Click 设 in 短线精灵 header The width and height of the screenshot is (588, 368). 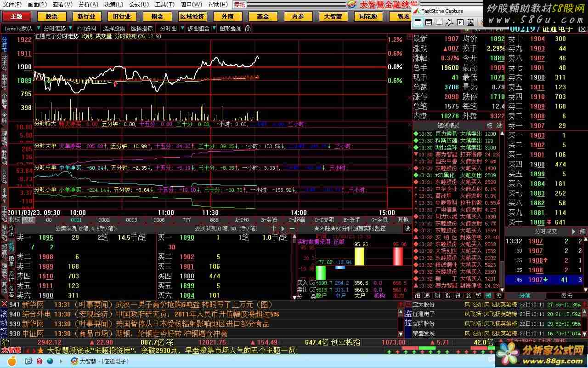click(499, 125)
